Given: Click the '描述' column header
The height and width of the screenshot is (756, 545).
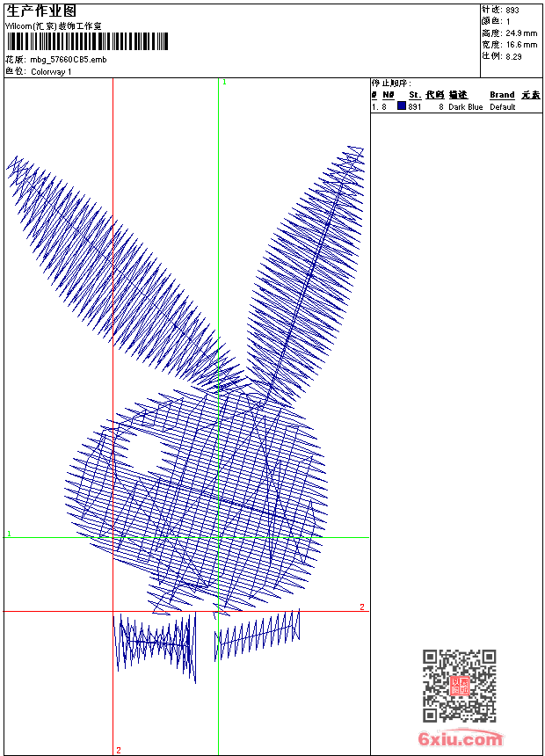Looking at the screenshot, I should pyautogui.click(x=458, y=95).
